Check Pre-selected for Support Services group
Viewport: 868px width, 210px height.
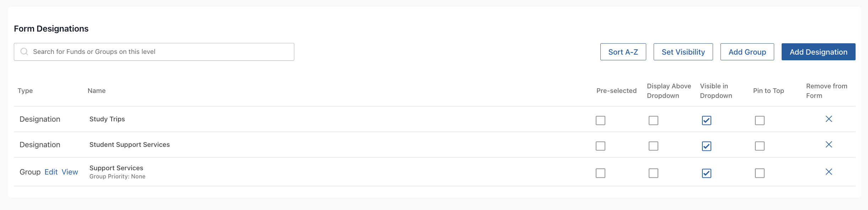[600, 173]
